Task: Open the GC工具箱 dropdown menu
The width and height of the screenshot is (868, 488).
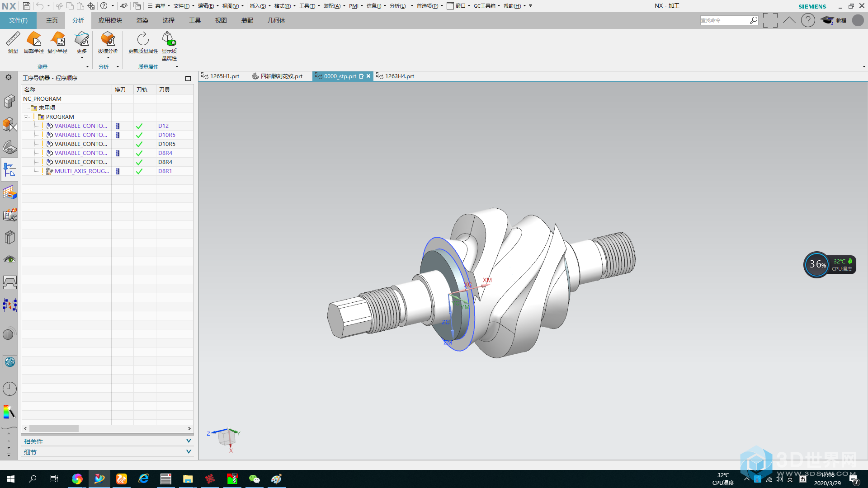Action: click(x=487, y=6)
